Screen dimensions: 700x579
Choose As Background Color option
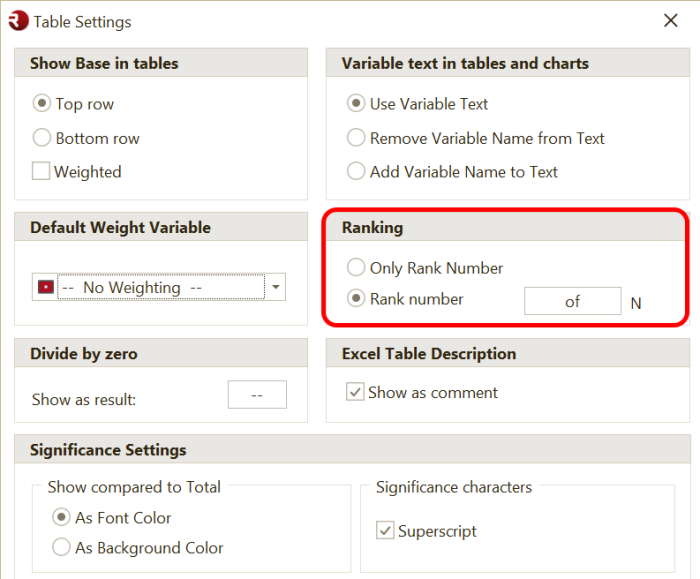tap(61, 548)
